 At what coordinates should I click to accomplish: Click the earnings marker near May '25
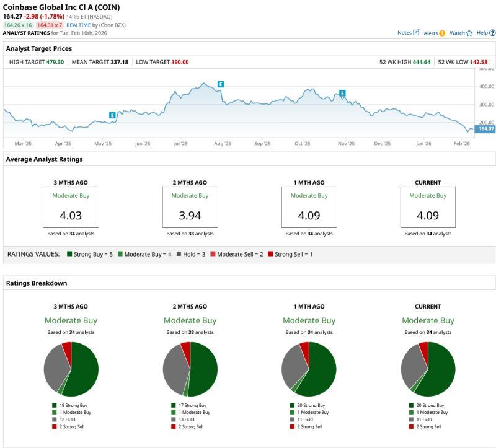112,115
